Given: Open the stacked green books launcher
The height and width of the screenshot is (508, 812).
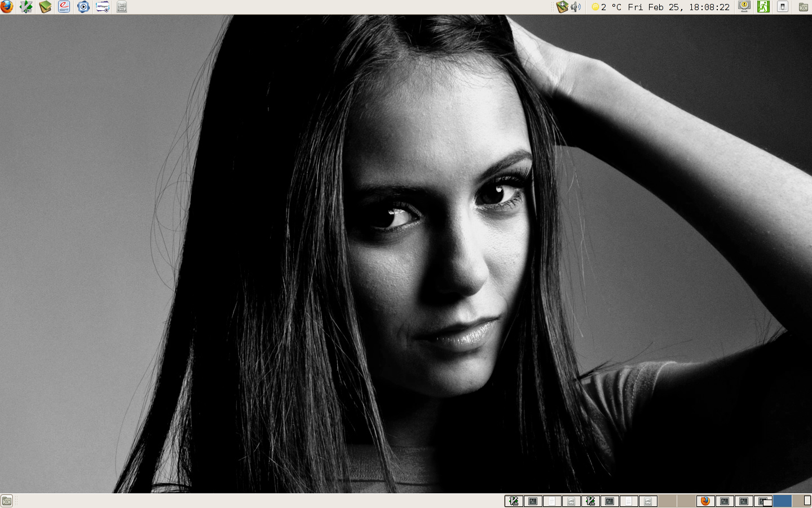Looking at the screenshot, I should coord(45,7).
